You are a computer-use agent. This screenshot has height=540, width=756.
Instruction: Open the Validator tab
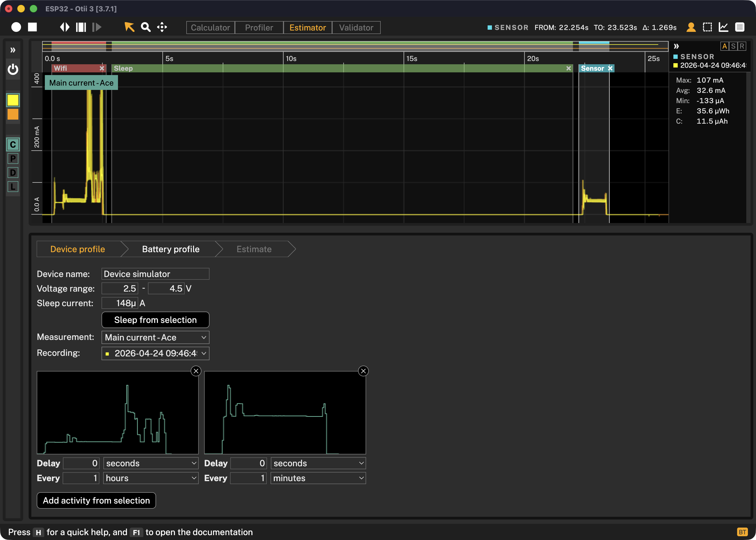pyautogui.click(x=356, y=28)
